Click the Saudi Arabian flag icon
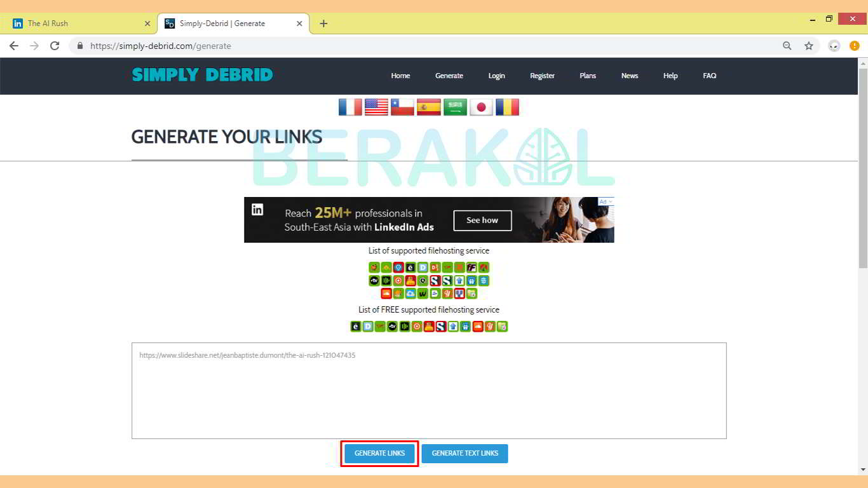This screenshot has height=488, width=868. coord(455,107)
